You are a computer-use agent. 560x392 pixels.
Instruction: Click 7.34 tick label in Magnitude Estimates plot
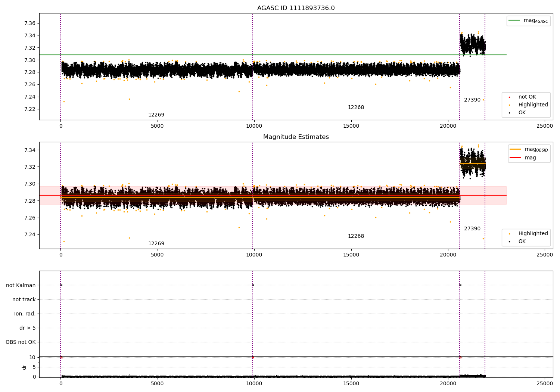click(x=30, y=150)
